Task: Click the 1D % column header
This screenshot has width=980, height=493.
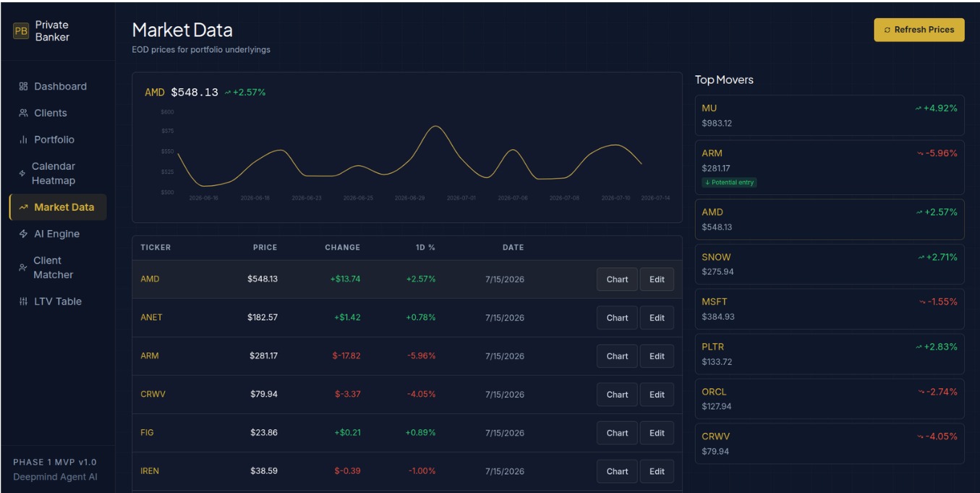Action: tap(425, 248)
